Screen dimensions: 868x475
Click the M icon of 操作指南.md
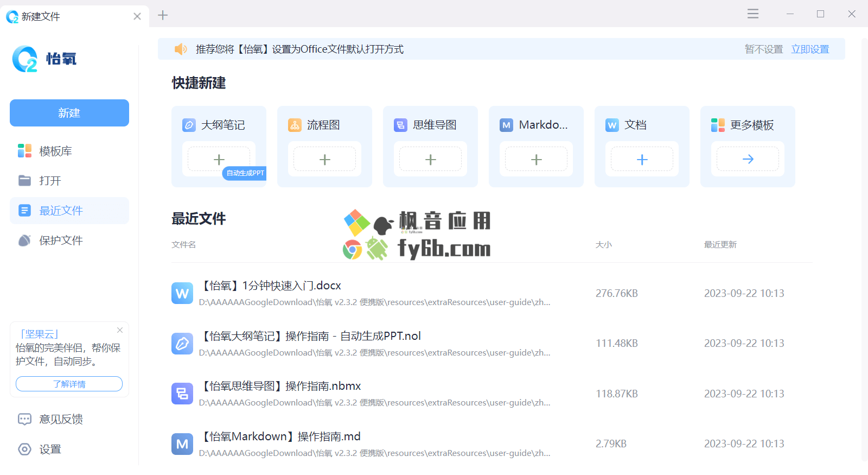[x=182, y=444]
